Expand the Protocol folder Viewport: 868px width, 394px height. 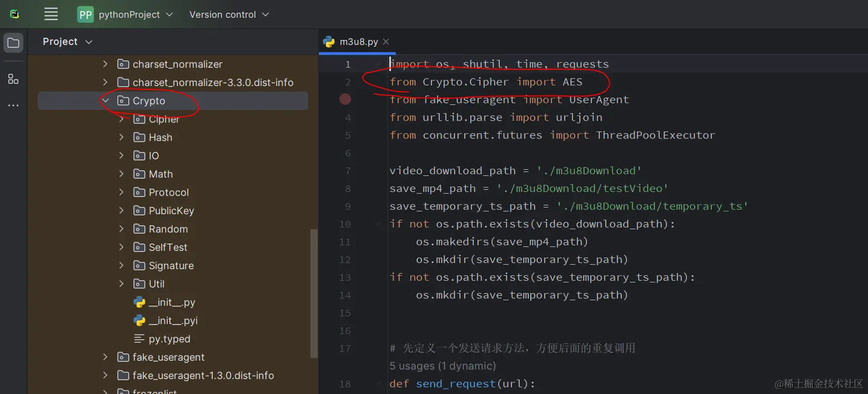tap(121, 192)
